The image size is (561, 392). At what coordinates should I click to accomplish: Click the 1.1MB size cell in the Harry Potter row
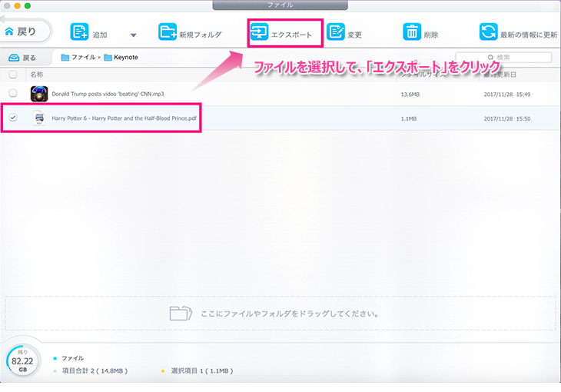(409, 118)
